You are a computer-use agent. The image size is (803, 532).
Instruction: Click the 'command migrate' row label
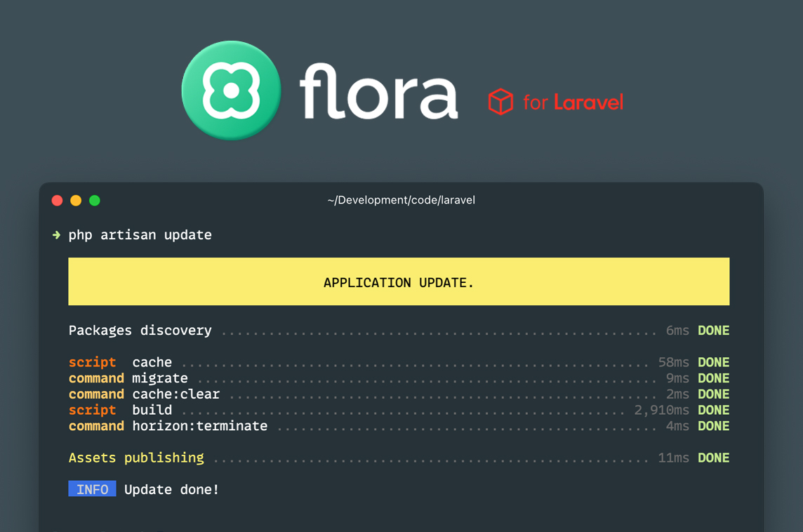click(128, 378)
